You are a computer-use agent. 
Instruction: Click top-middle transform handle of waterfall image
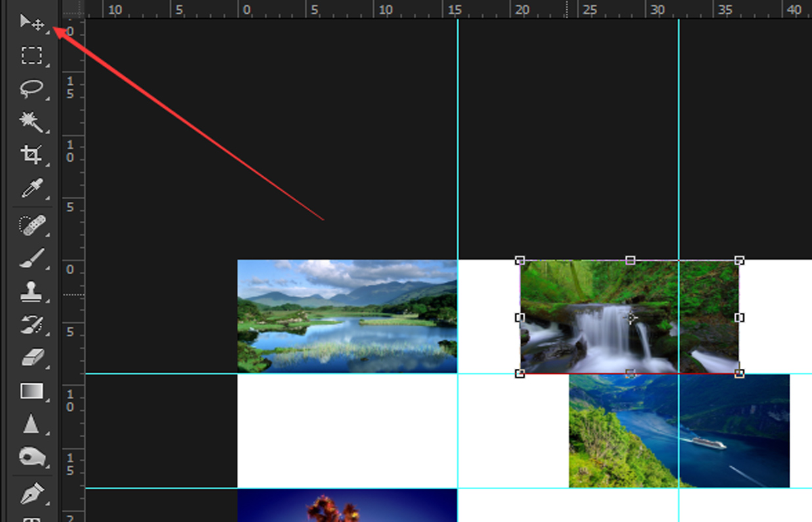point(630,260)
